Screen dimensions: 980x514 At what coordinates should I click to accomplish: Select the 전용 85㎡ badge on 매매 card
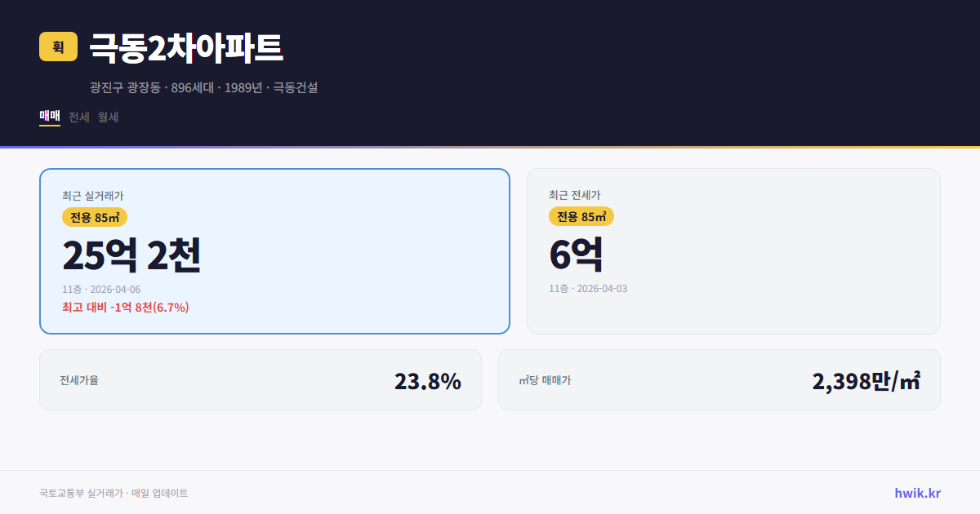click(x=91, y=217)
